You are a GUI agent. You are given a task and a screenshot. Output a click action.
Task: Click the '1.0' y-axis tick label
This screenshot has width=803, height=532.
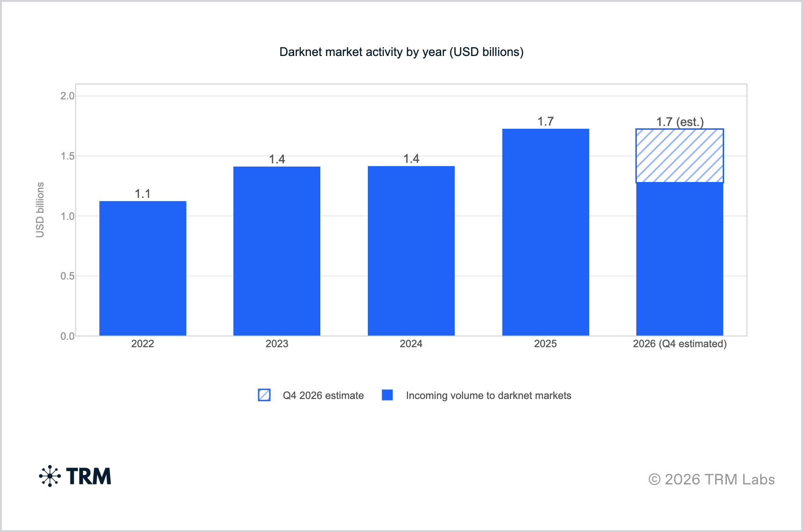(x=67, y=216)
